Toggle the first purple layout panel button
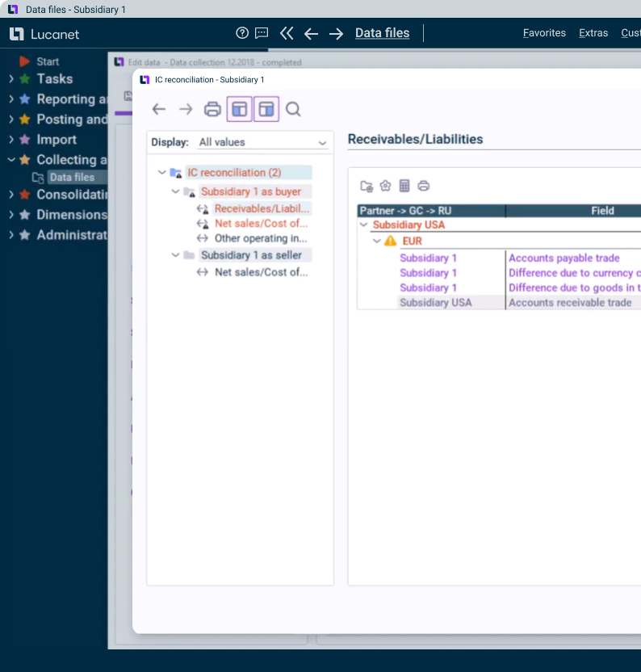Image resolution: width=641 pixels, height=672 pixels. tap(240, 109)
